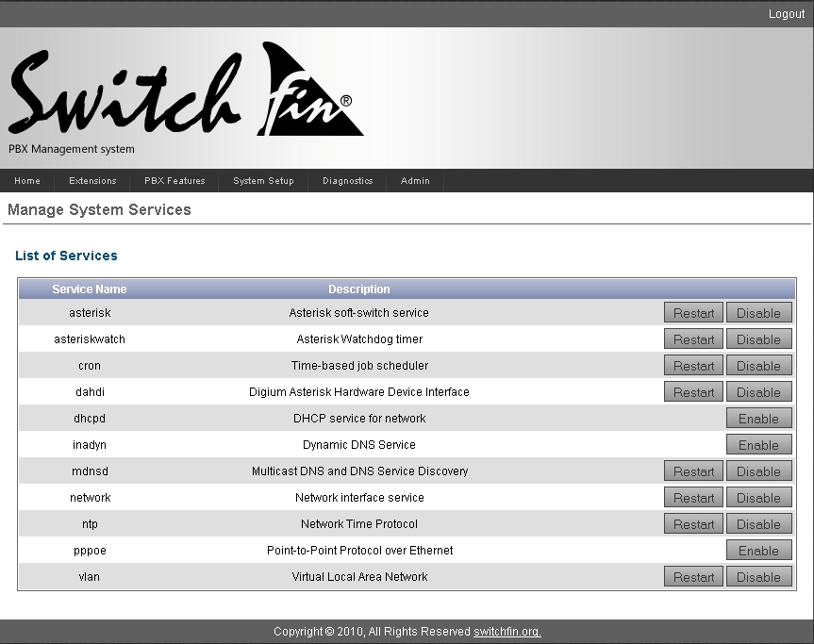Restart the asterisk service
This screenshot has width=814, height=644.
click(x=693, y=313)
